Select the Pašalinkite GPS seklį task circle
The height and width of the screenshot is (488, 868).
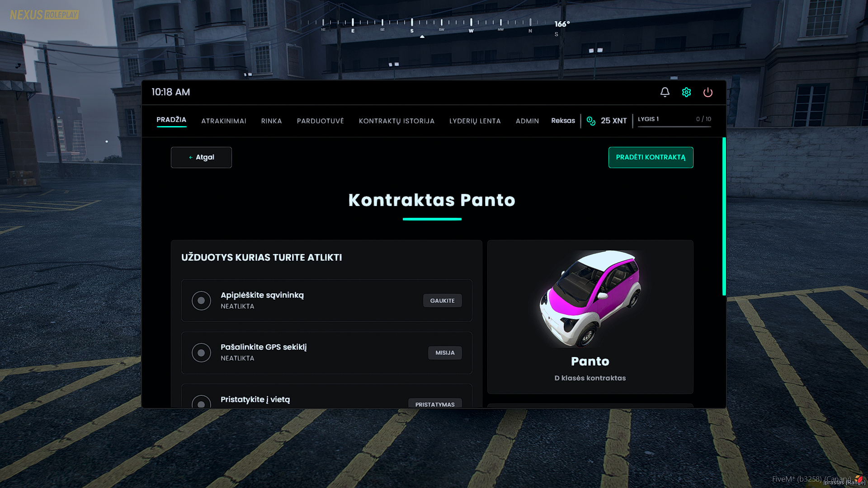[201, 352]
